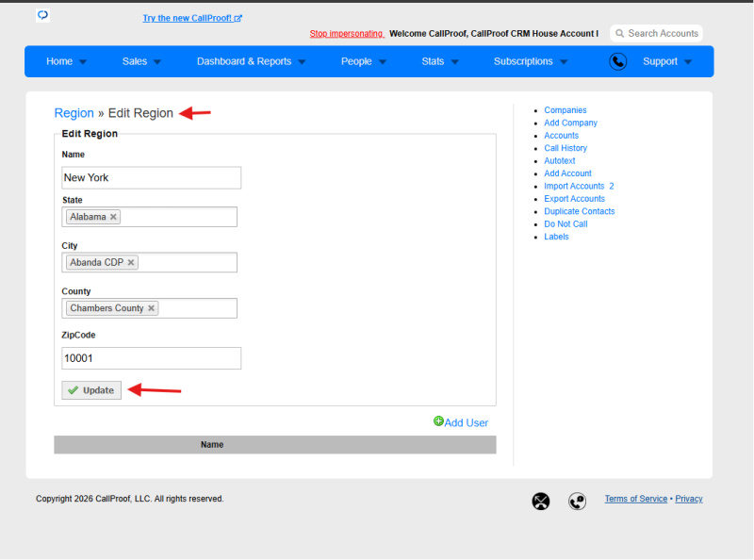Image resolution: width=754 pixels, height=560 pixels.
Task: Remove the Abanda CDP city tag
Action: point(131,263)
